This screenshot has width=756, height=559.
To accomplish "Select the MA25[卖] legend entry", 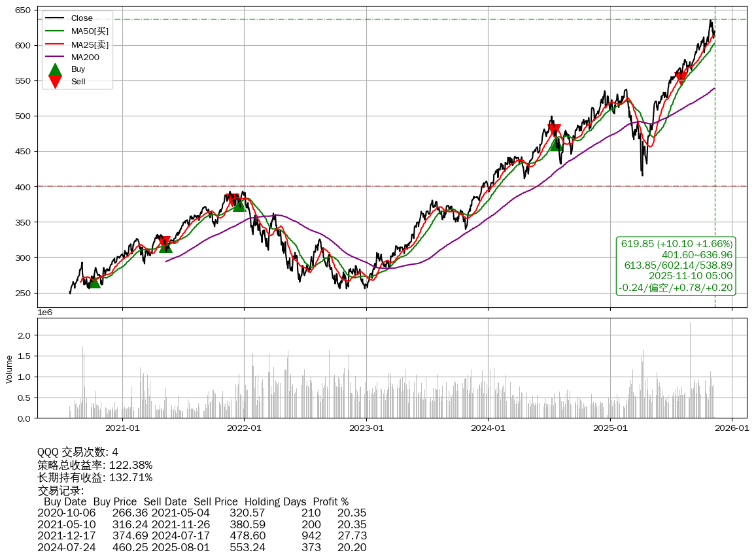I will tap(90, 44).
